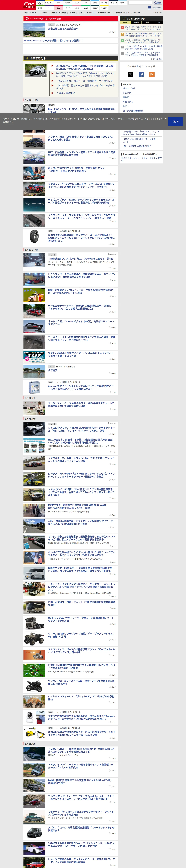Go to the INTERNET Watch site tab
Screen dimensions: 186x868
[x=49, y=3]
